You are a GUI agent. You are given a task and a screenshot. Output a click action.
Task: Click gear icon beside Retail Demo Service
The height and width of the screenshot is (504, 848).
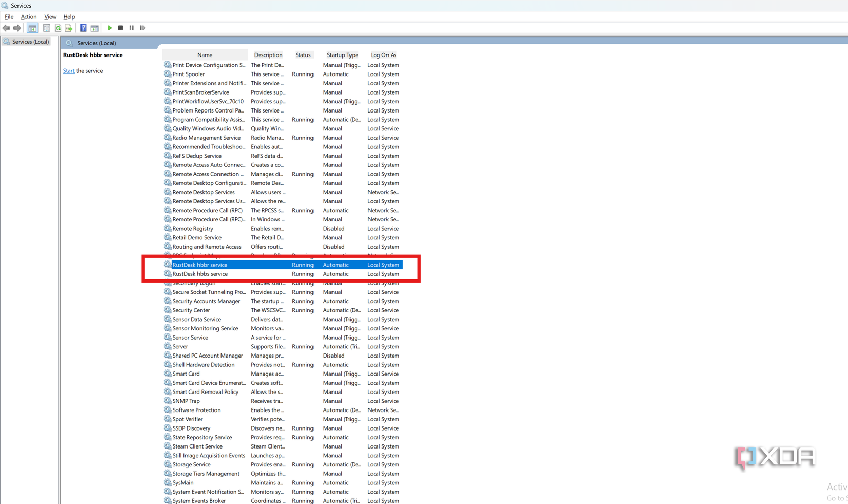(x=168, y=238)
